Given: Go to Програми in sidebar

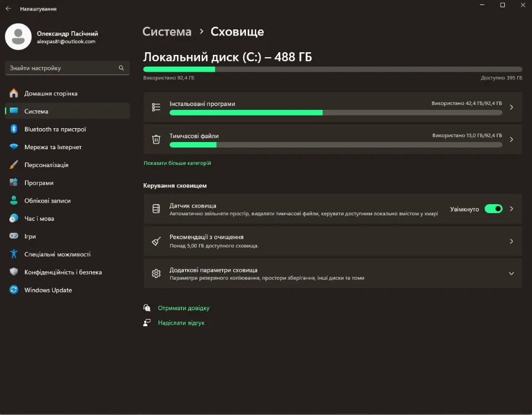Looking at the screenshot, I should [39, 183].
